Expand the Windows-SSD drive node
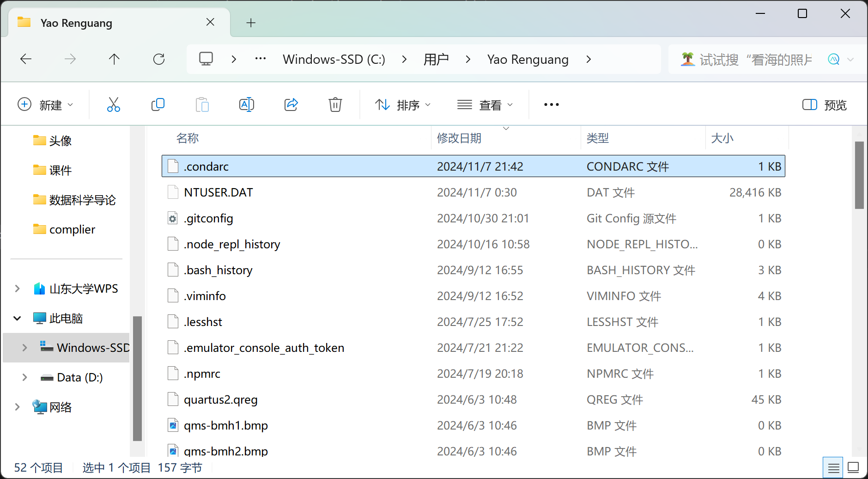Image resolution: width=868 pixels, height=479 pixels. 24,348
